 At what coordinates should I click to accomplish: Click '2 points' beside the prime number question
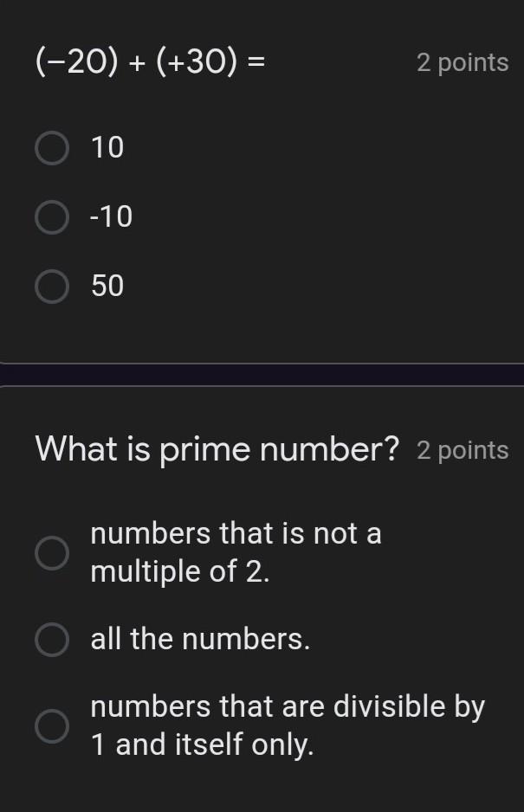point(463,450)
